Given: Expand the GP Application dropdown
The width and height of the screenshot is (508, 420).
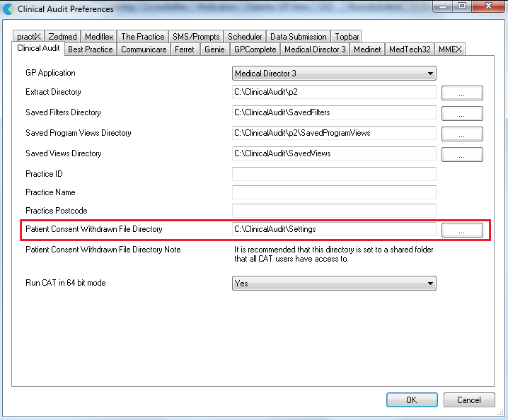Looking at the screenshot, I should pos(334,74).
